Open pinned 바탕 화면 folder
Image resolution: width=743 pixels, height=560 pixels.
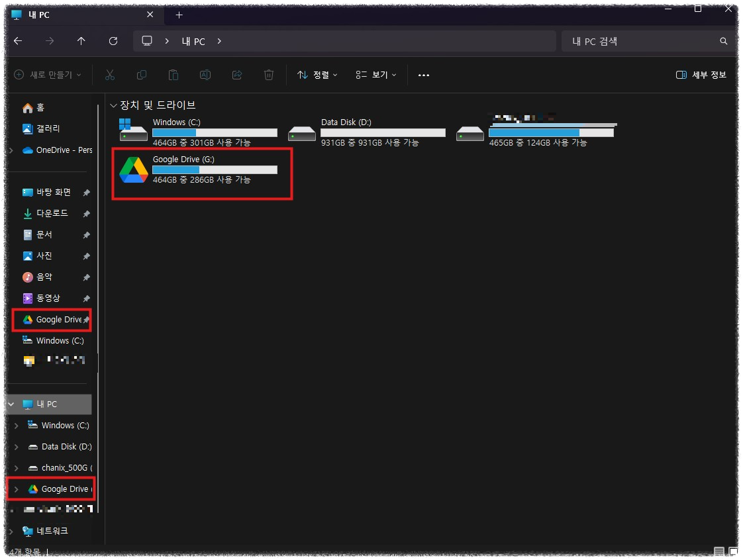pyautogui.click(x=46, y=193)
